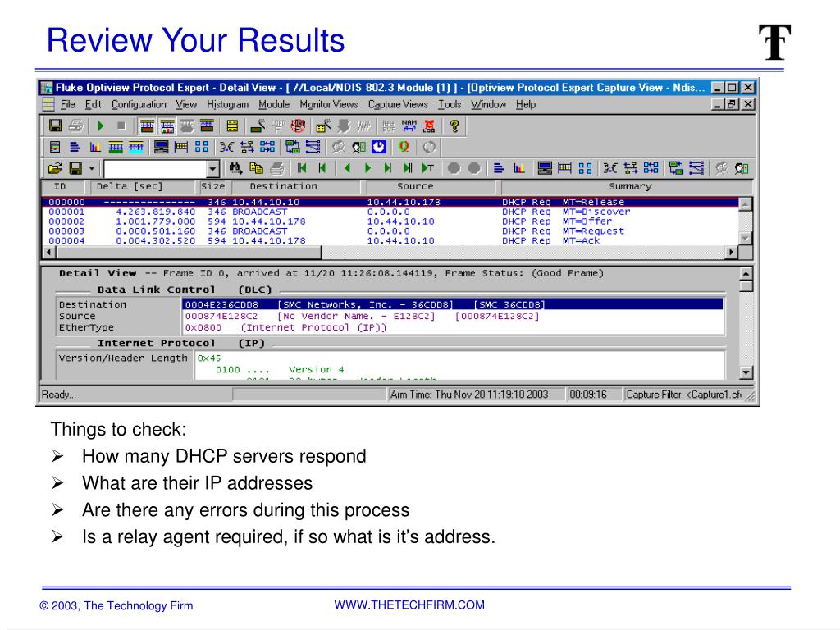Click the BUF buffer icon

coord(389,126)
